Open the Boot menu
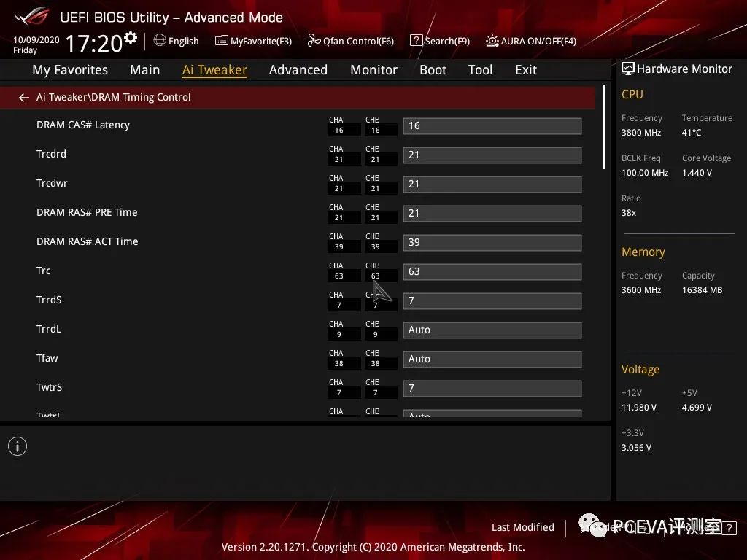 [x=433, y=69]
